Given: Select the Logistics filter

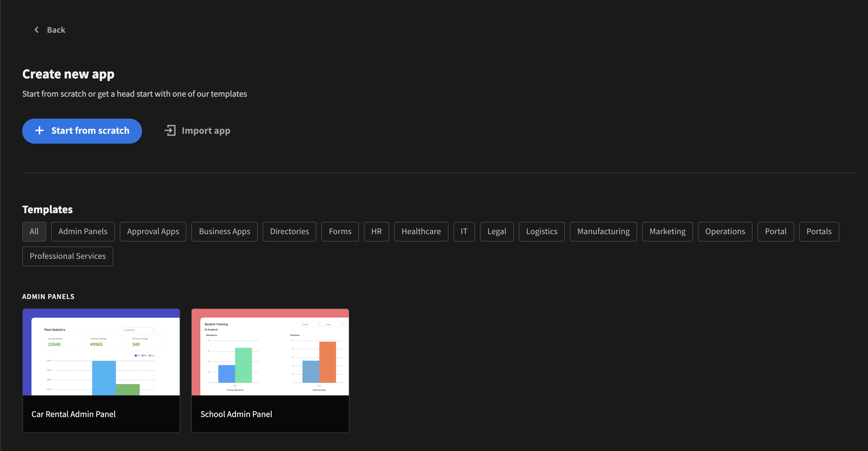Looking at the screenshot, I should [542, 231].
